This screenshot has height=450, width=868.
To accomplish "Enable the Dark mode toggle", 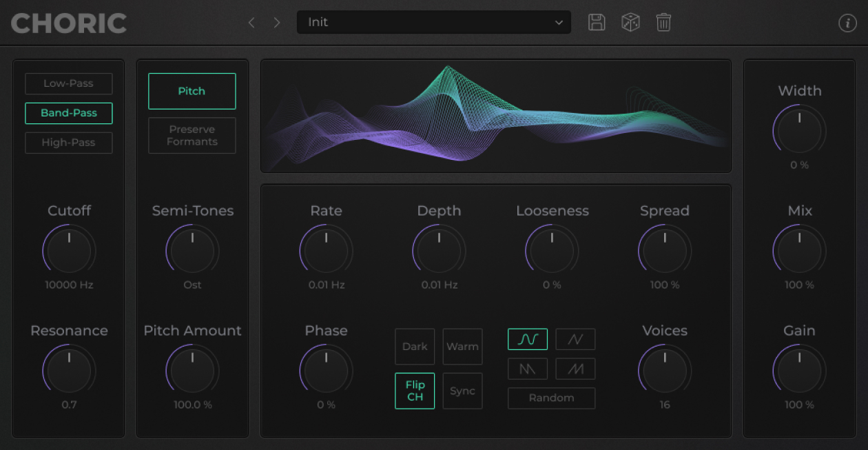I will click(415, 347).
